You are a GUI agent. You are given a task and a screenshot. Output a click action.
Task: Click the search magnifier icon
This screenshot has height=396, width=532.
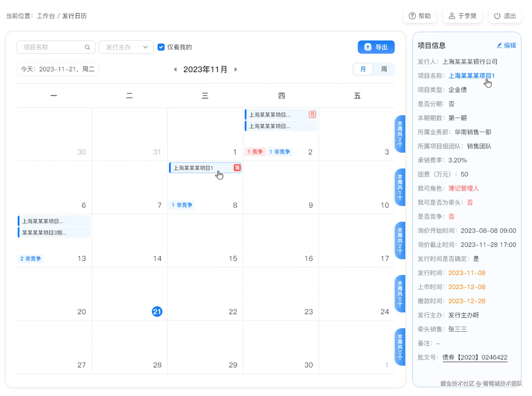point(87,47)
